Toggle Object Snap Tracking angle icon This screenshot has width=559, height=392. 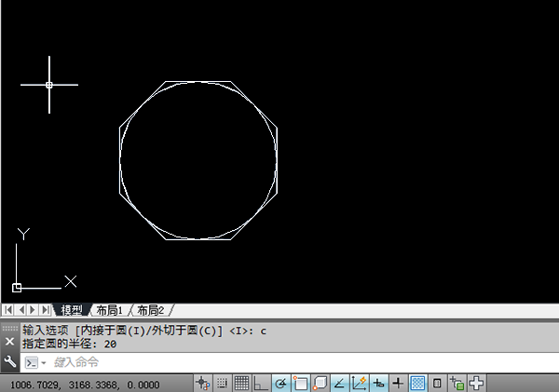[x=339, y=384]
